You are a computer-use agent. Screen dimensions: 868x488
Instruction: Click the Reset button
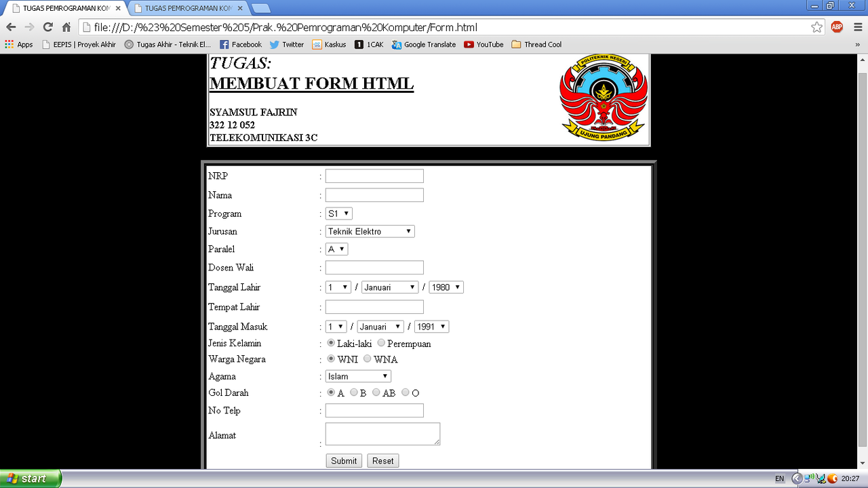[382, 461]
